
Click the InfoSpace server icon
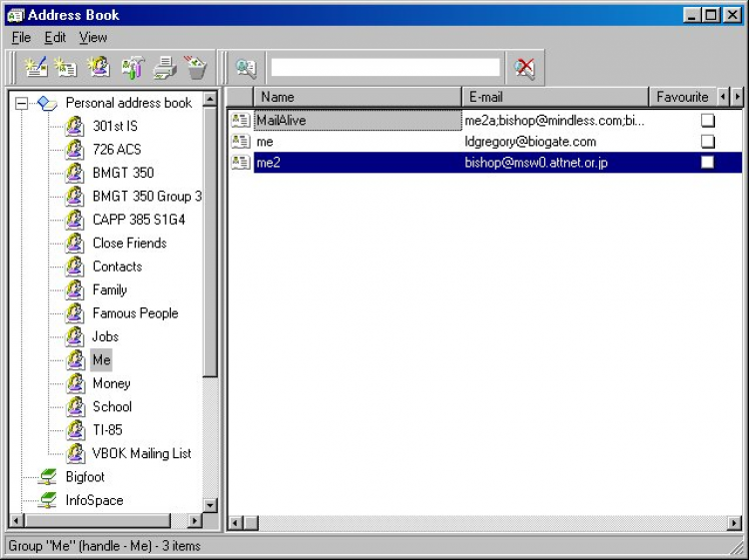click(x=48, y=500)
